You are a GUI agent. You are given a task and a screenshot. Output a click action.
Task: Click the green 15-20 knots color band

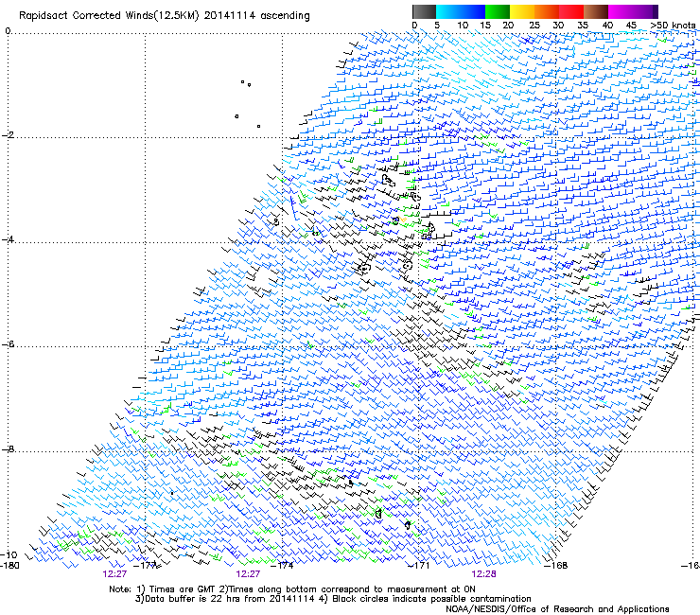click(x=498, y=11)
